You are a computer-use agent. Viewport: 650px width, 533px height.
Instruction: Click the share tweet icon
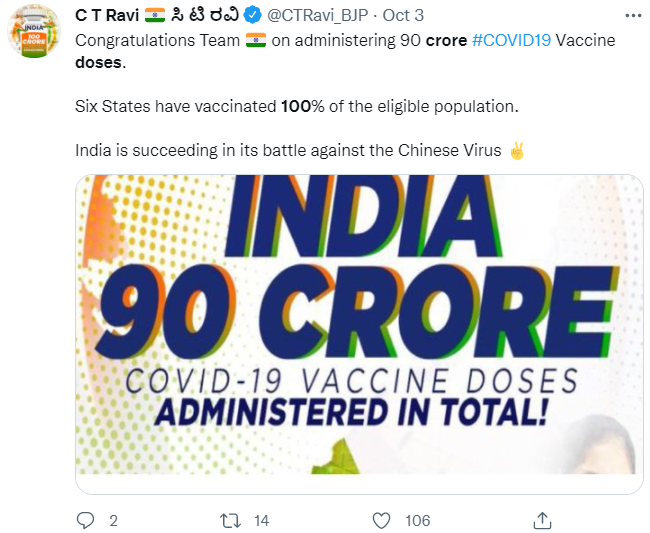point(542,520)
